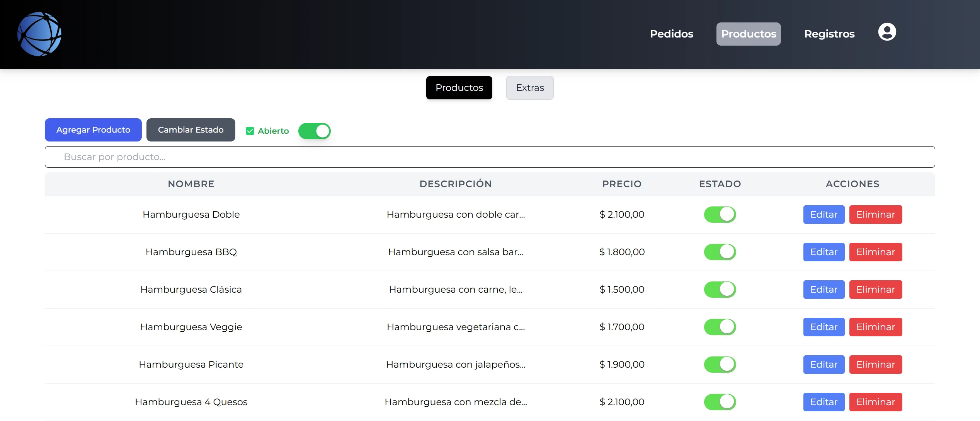Click description 'Hamburguesa con mezcla de...'
Screen dimensions: 980x421
pos(456,402)
